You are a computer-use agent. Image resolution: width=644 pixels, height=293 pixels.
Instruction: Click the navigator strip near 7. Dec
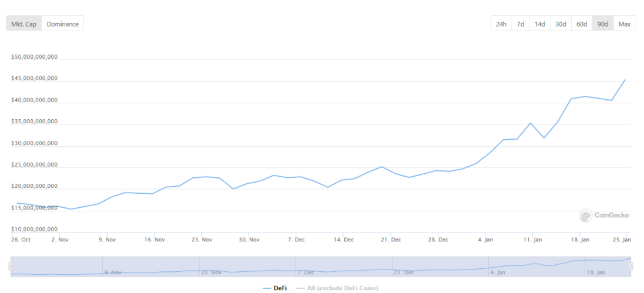[306, 267]
